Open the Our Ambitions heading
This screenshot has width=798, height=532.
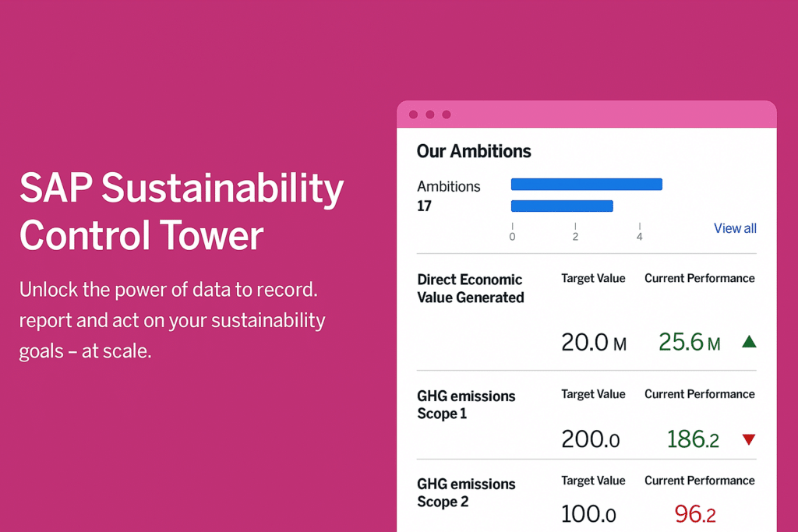pos(474,151)
